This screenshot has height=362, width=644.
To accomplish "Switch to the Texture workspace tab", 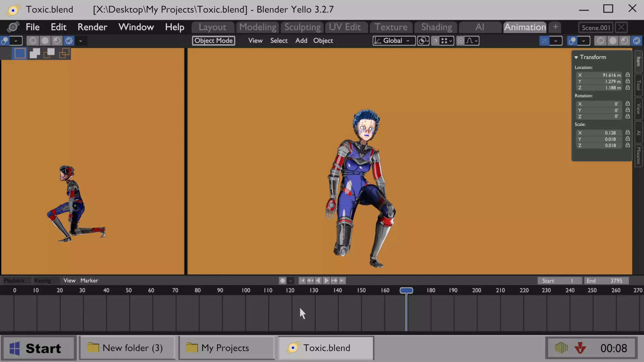I will [x=391, y=27].
